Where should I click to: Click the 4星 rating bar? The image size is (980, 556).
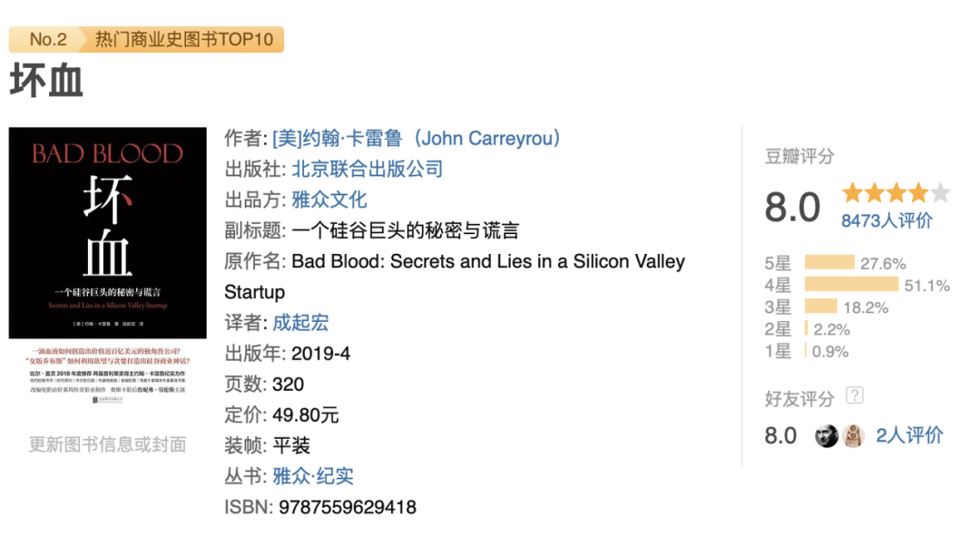[x=852, y=284]
